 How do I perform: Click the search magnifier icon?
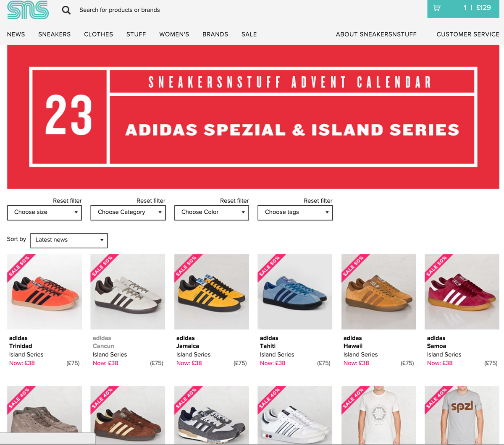point(66,10)
